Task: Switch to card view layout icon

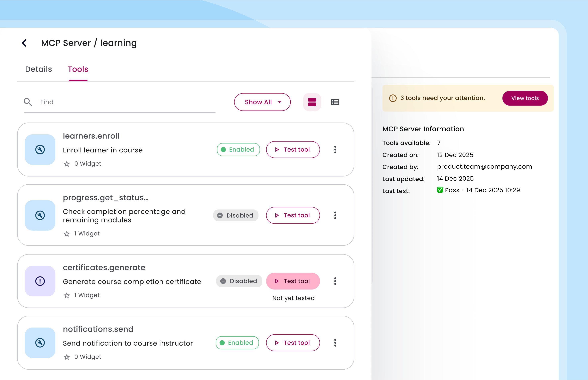Action: pos(312,102)
